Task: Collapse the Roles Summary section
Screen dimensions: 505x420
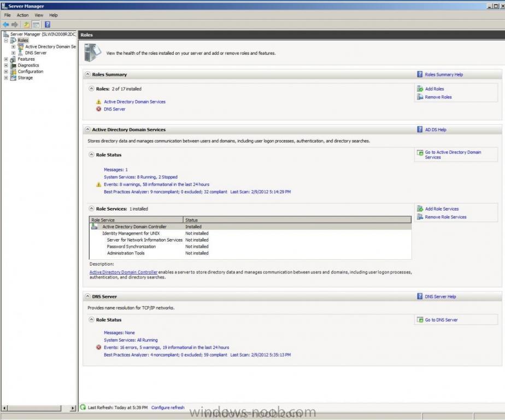Action: point(87,74)
